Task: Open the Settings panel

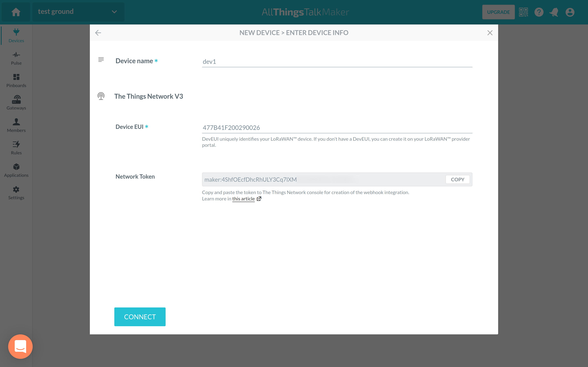Action: pos(16,192)
